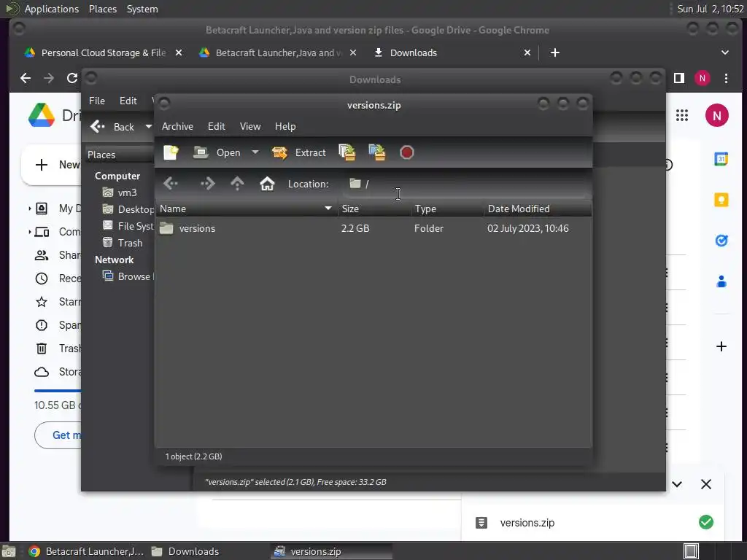Open the Google apps grid
The image size is (747, 560).
682,115
